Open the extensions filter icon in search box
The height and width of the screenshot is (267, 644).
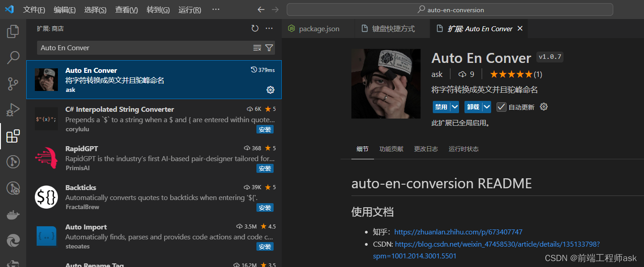pos(269,48)
